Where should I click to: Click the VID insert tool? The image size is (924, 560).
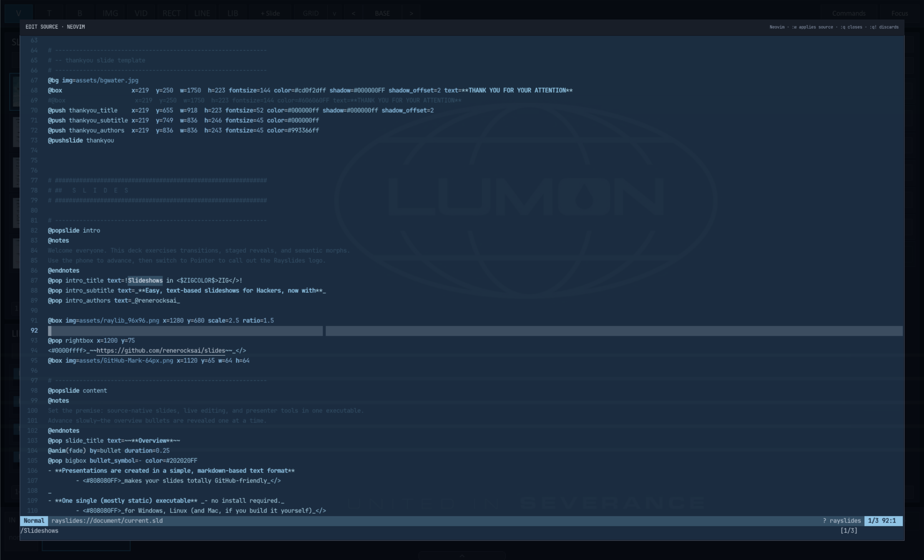[141, 13]
